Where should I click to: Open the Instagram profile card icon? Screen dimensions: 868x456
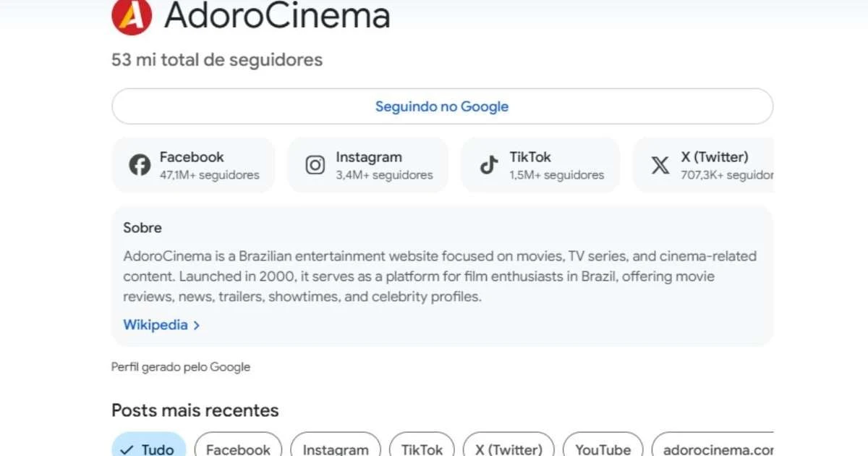315,165
